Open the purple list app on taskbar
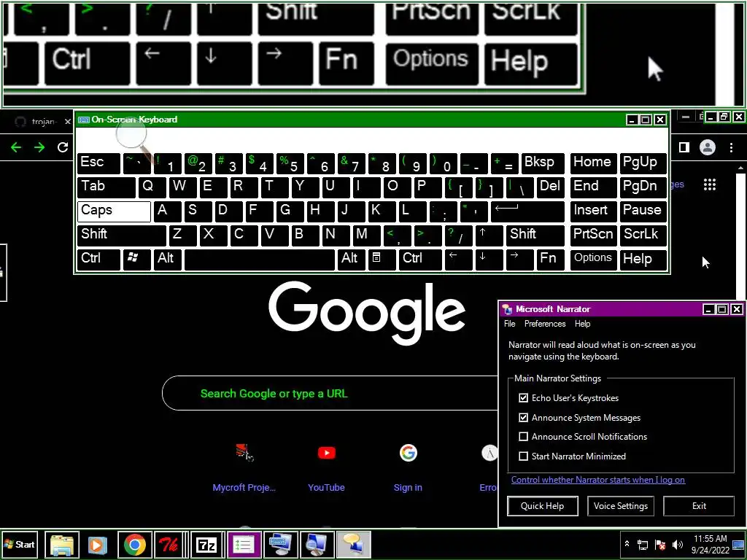Viewport: 747px width, 560px height. point(244,544)
